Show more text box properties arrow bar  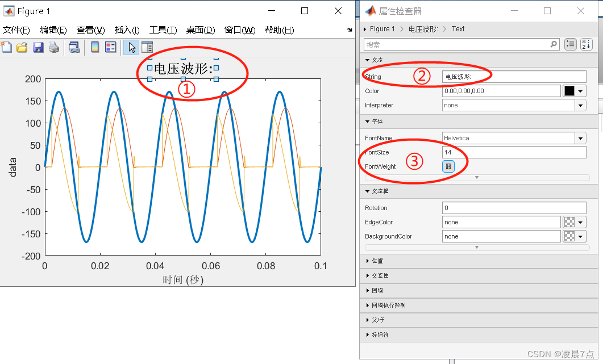pos(477,247)
